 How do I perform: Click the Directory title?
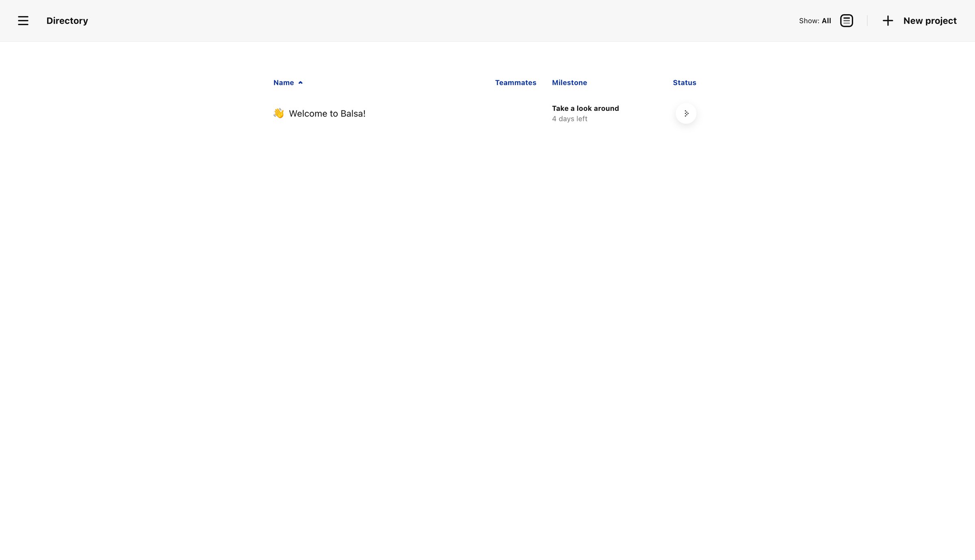[67, 21]
